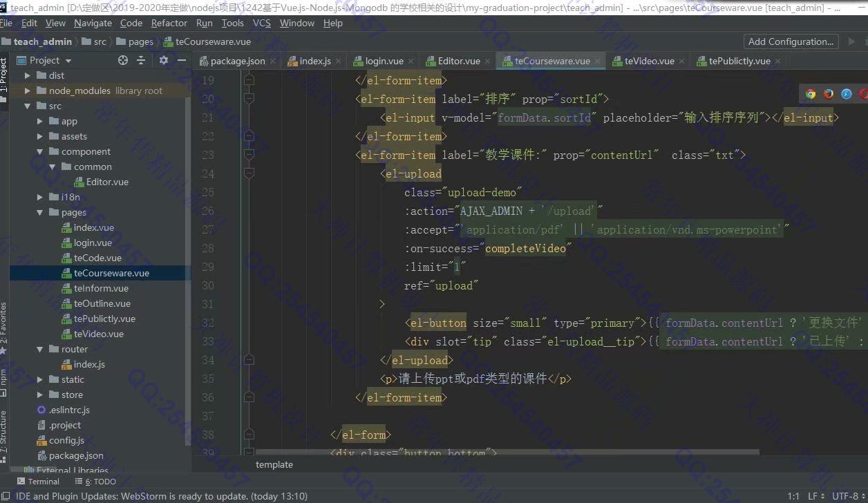868x503 pixels.
Task: Open the File menu
Action: (x=6, y=23)
